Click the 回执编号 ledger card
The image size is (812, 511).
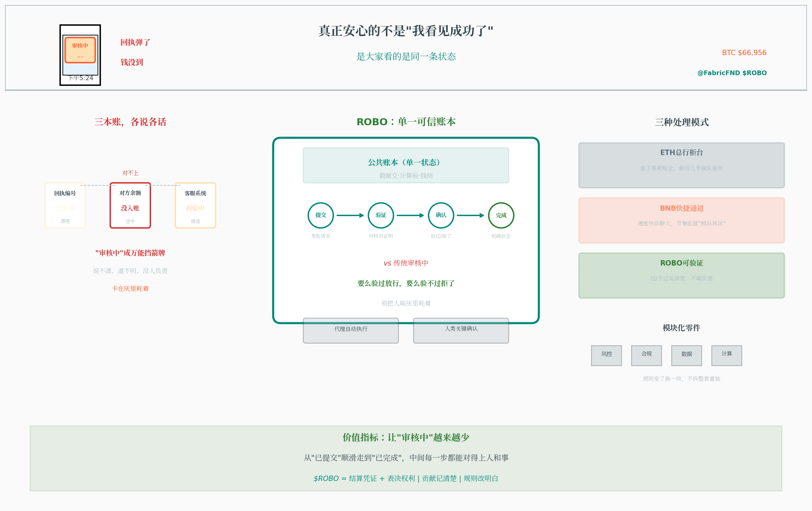pos(65,206)
